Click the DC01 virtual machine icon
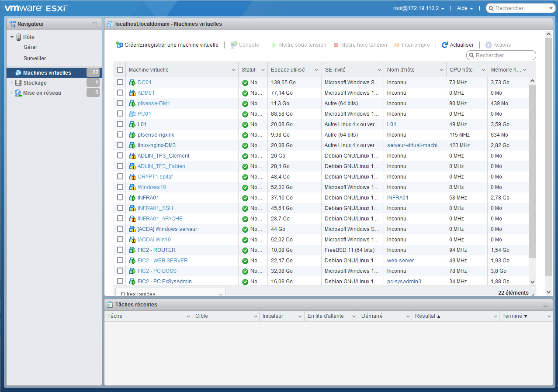The height and width of the screenshot is (392, 558). tap(132, 83)
